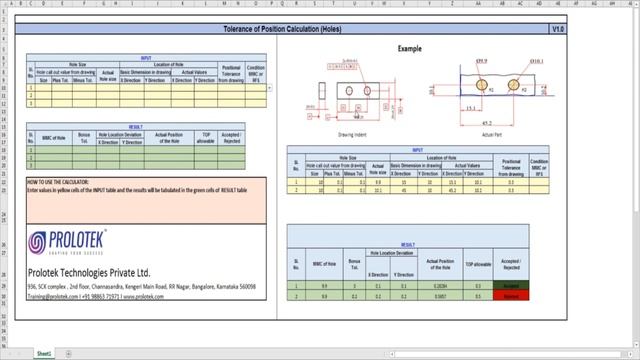
Task: Select Positional Tolerance input cell in row 3
Action: click(x=231, y=103)
